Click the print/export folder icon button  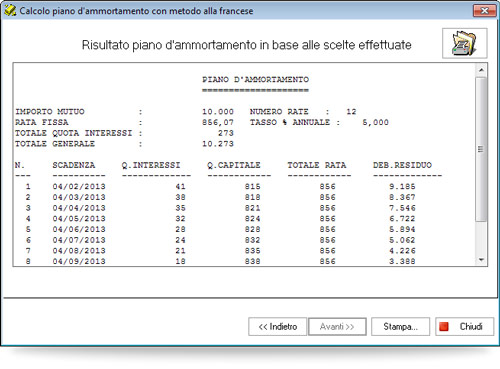point(465,43)
